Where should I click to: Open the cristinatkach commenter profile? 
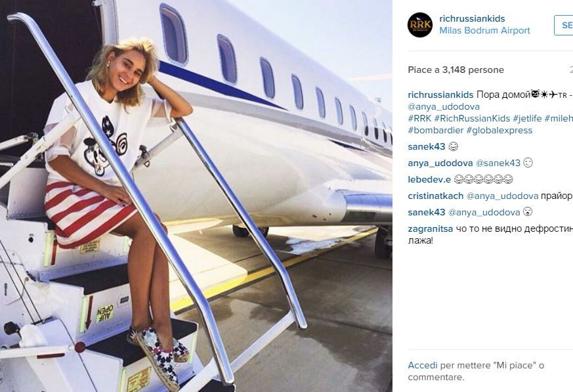(436, 196)
